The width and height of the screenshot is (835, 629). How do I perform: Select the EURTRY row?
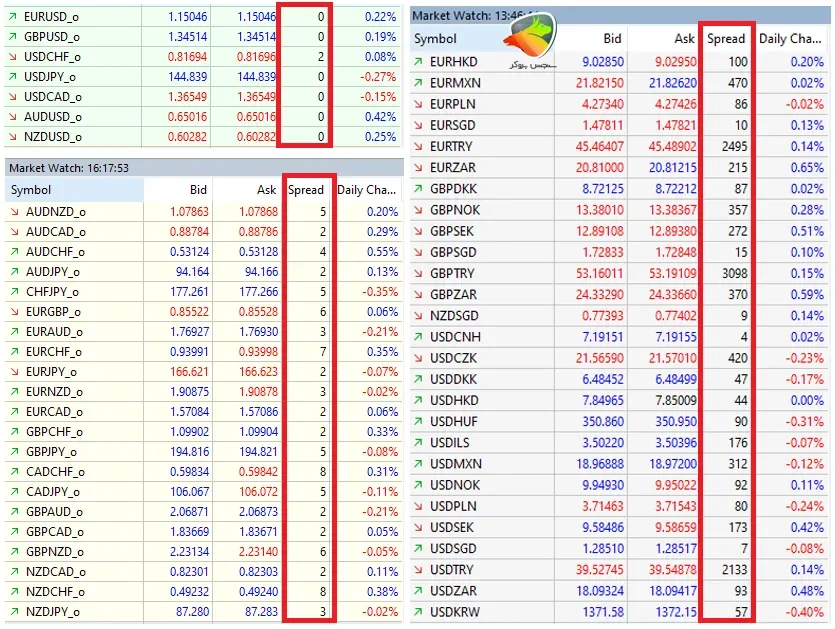620,146
